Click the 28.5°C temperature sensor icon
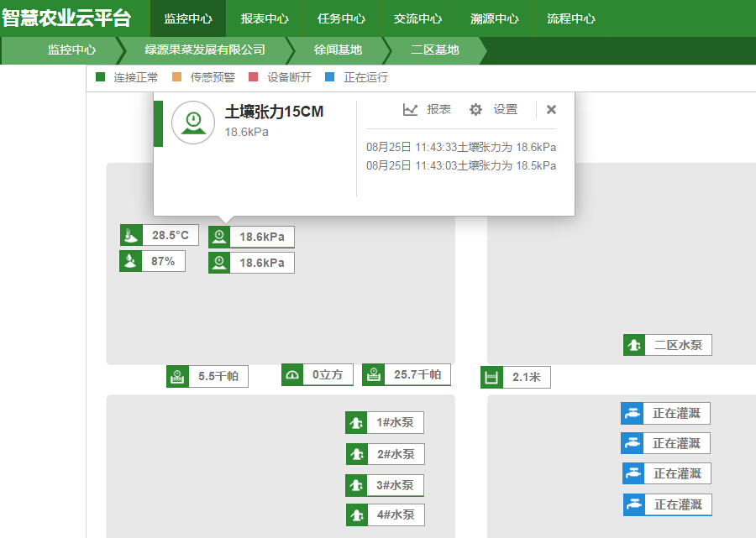The height and width of the screenshot is (538, 756). (x=131, y=236)
